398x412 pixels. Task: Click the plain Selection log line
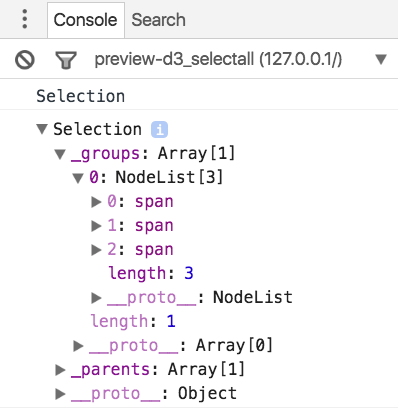coord(81,96)
